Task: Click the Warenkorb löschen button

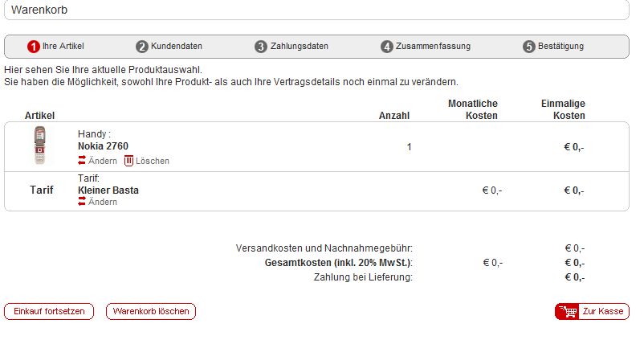Action: click(151, 312)
